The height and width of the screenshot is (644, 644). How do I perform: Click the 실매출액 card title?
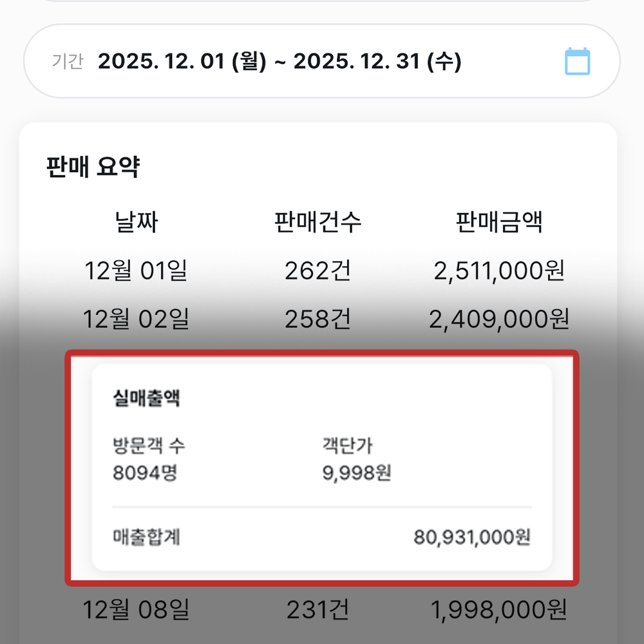click(146, 398)
